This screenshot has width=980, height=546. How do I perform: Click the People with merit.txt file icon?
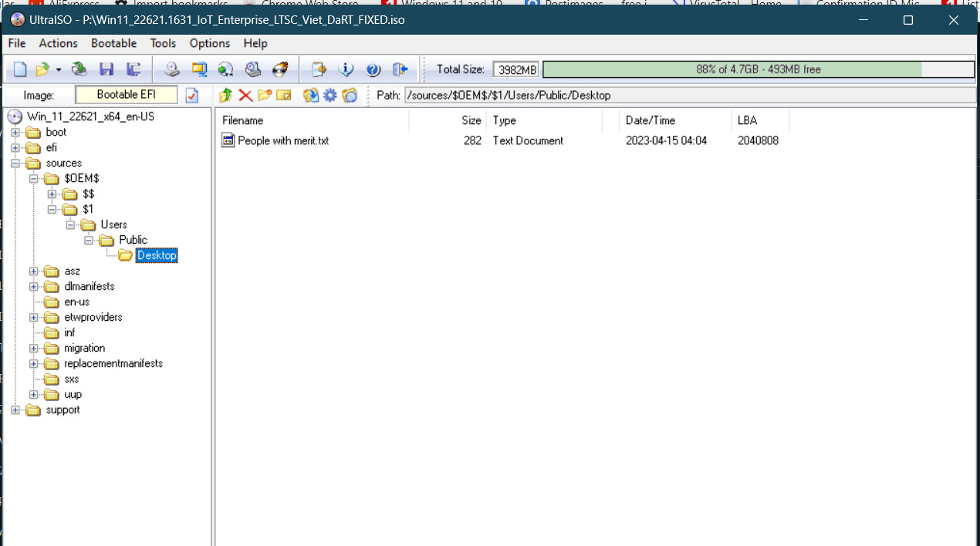pos(228,140)
